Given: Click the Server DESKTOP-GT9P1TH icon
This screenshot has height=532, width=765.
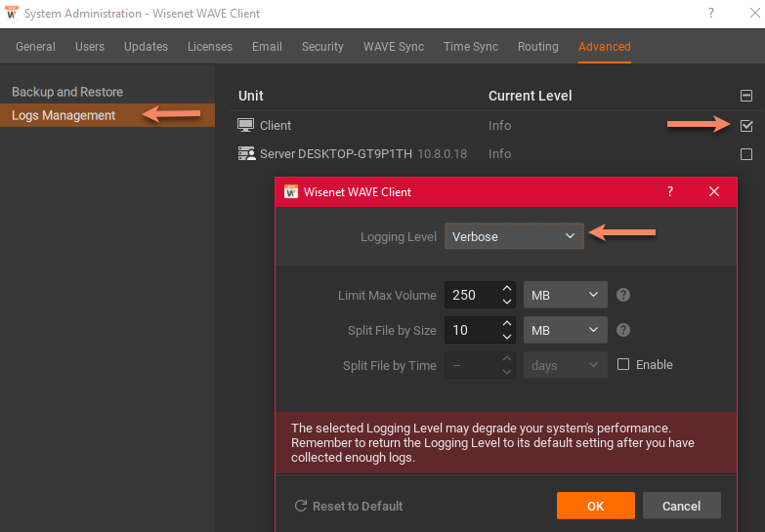Looking at the screenshot, I should (246, 153).
